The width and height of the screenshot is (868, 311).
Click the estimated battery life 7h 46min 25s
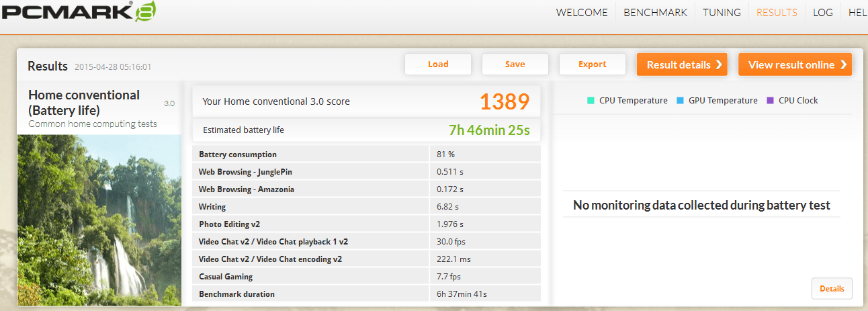(489, 130)
